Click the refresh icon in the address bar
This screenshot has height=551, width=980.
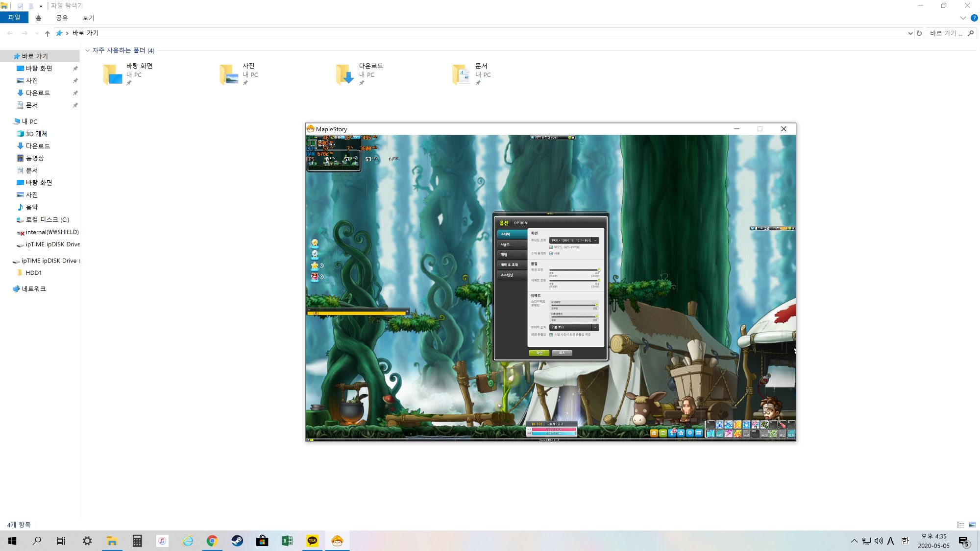point(919,33)
